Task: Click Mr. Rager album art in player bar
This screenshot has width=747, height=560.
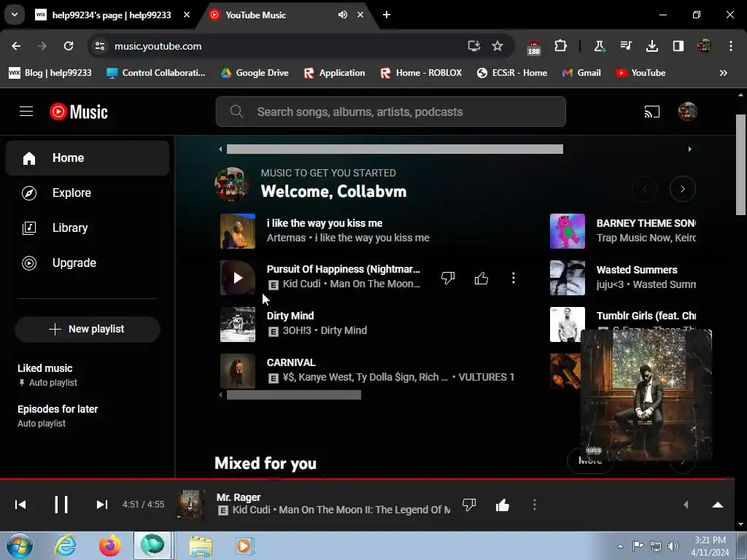Action: pyautogui.click(x=190, y=505)
